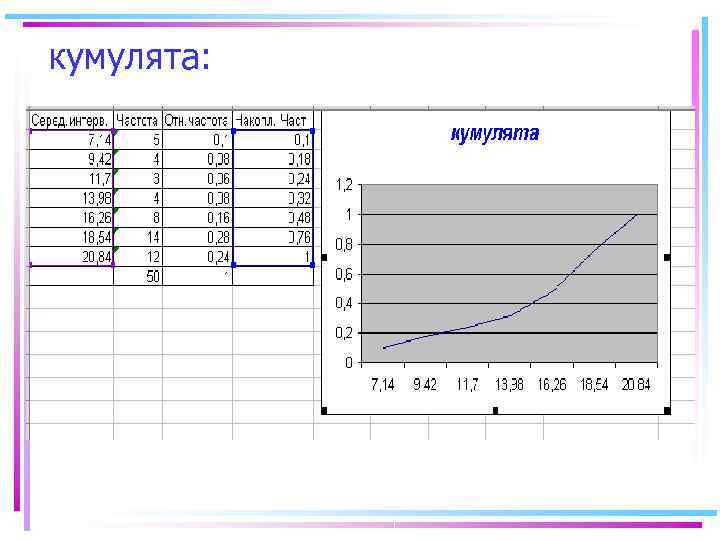Click the chart x-axis label 7,14

coord(383,384)
